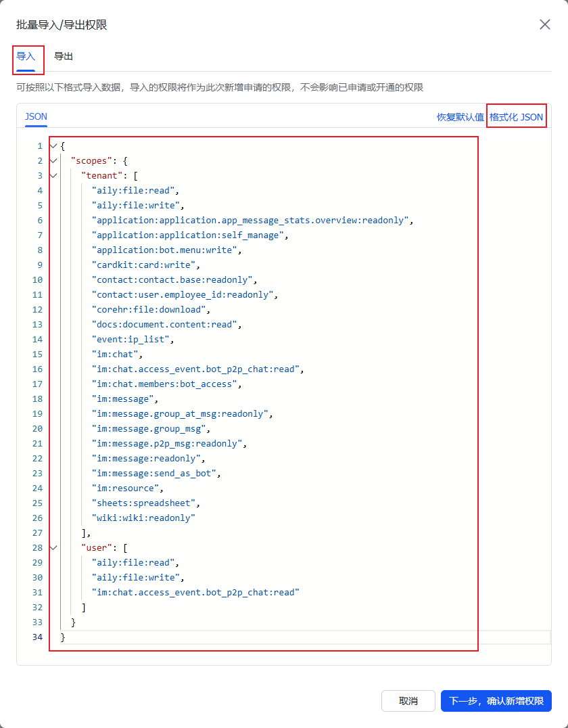Click "im:chat.members:bot_access" scope
Screen dimensions: 568x728
click(x=164, y=384)
